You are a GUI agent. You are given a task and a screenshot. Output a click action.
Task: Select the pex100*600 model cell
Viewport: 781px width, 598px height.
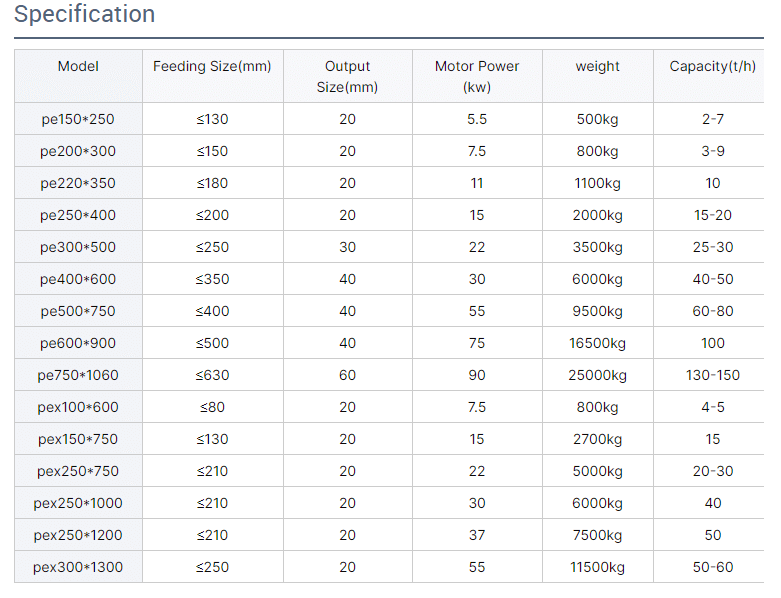(x=78, y=407)
